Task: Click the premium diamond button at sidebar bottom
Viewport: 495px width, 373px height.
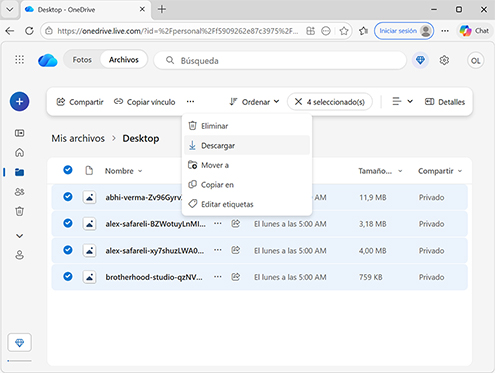Action: coord(20,342)
